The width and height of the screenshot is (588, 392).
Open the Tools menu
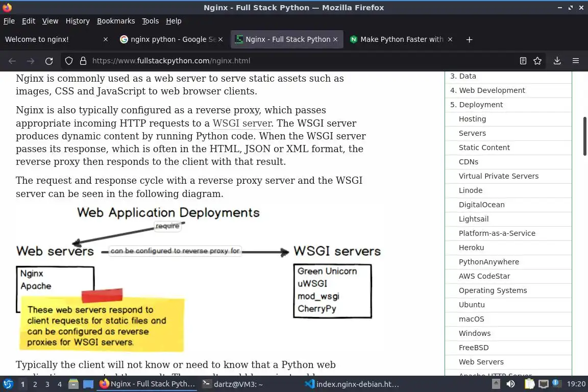[x=151, y=21]
